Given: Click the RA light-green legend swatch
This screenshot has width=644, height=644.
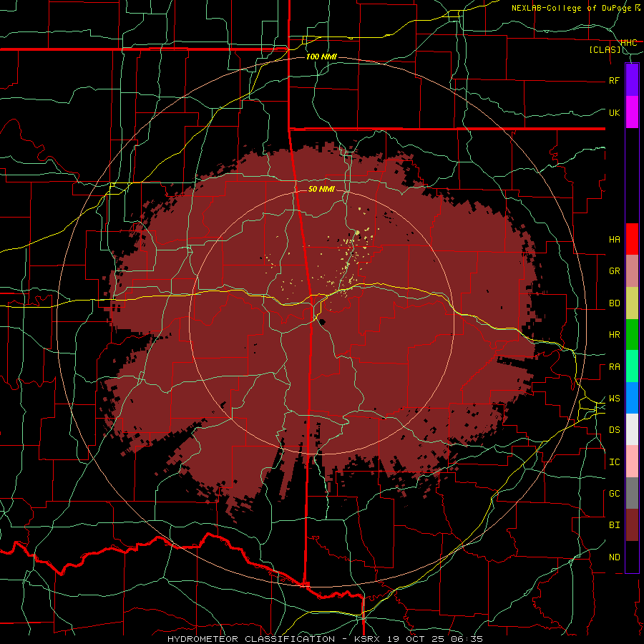Looking at the screenshot, I should point(632,366).
